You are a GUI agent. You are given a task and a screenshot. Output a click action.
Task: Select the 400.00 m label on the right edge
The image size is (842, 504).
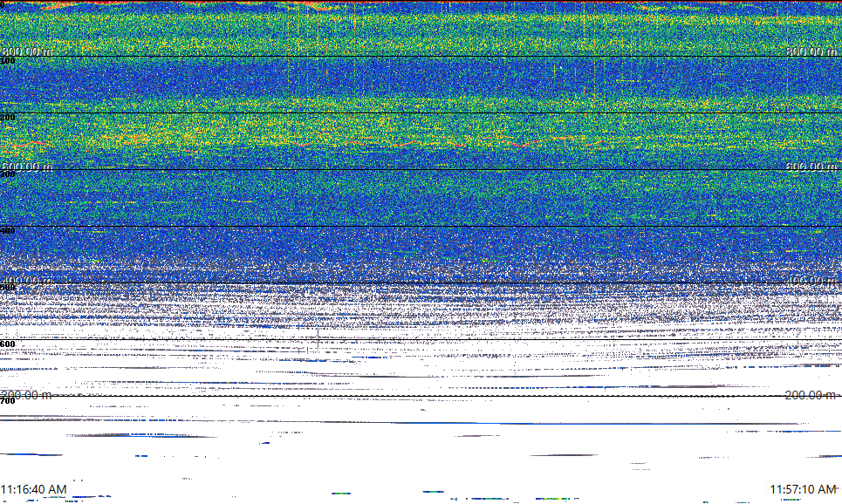coord(811,281)
